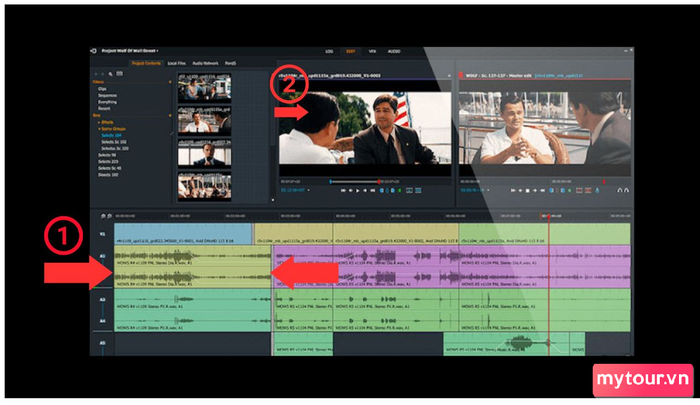Image resolution: width=700 pixels, height=405 pixels.
Task: Switch to the EDIT workspace tab
Action: pos(351,51)
